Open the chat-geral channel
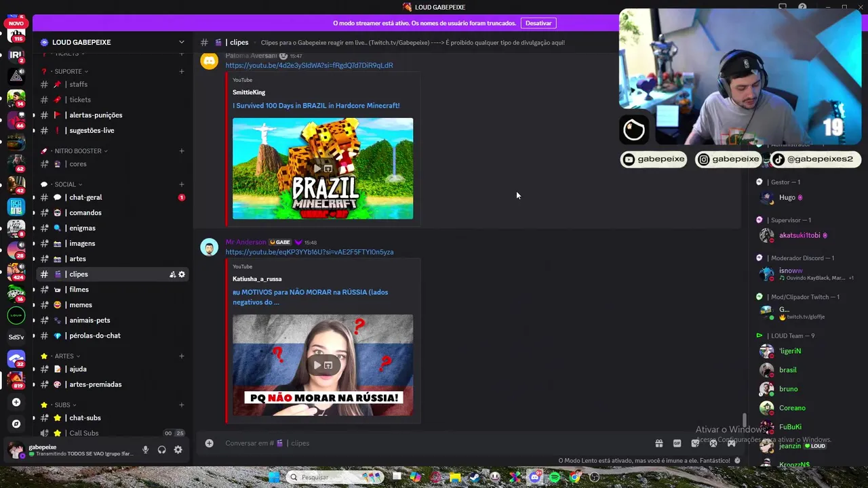Image resolution: width=868 pixels, height=488 pixels. tap(113, 197)
